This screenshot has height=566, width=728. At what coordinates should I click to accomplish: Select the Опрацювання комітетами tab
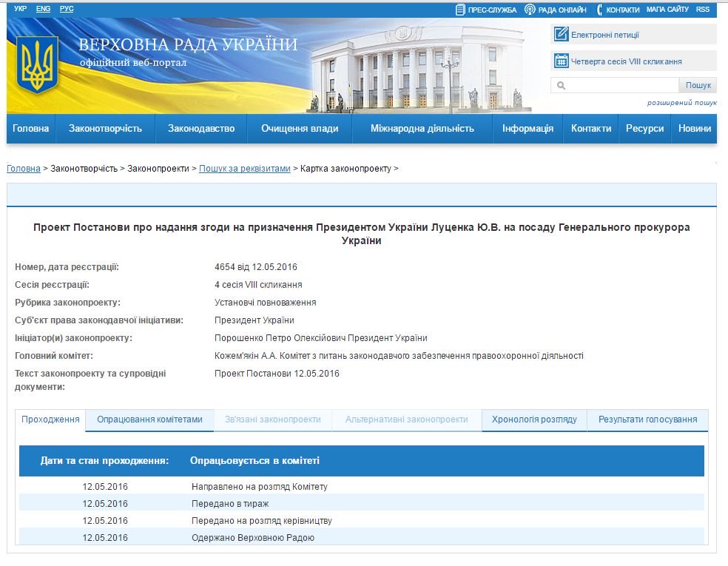(149, 420)
